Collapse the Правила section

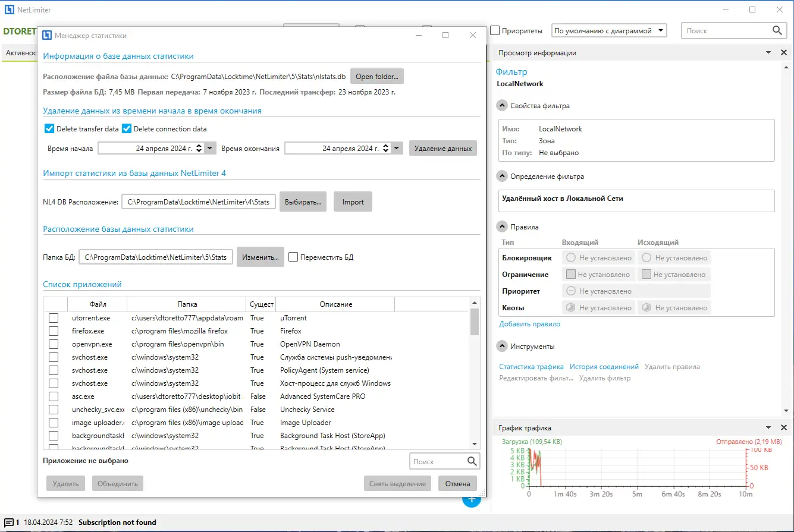pyautogui.click(x=503, y=227)
